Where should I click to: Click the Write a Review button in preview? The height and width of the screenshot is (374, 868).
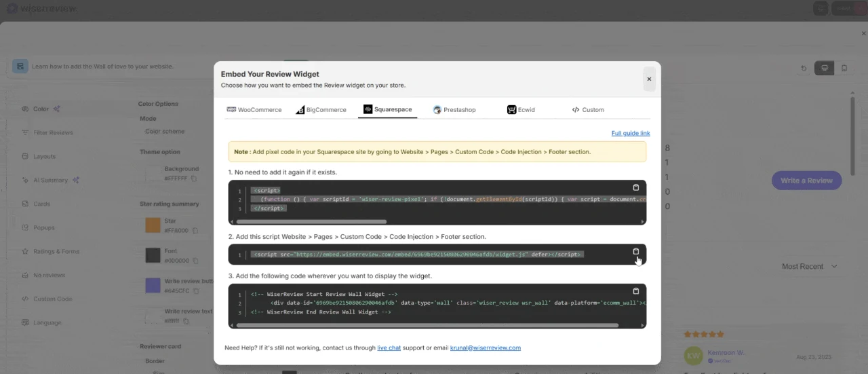click(x=806, y=181)
